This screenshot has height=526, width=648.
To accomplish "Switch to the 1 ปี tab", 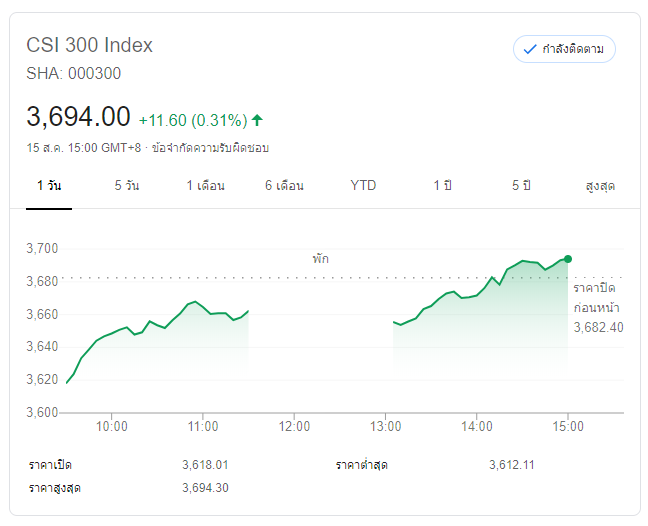I will [442, 186].
